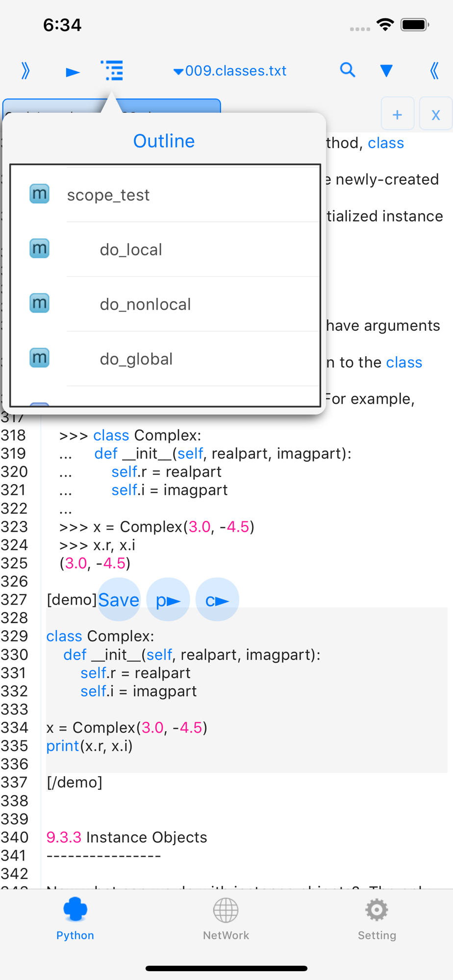This screenshot has height=980, width=453.
Task: Select scope_test in the Outline
Action: click(x=165, y=195)
